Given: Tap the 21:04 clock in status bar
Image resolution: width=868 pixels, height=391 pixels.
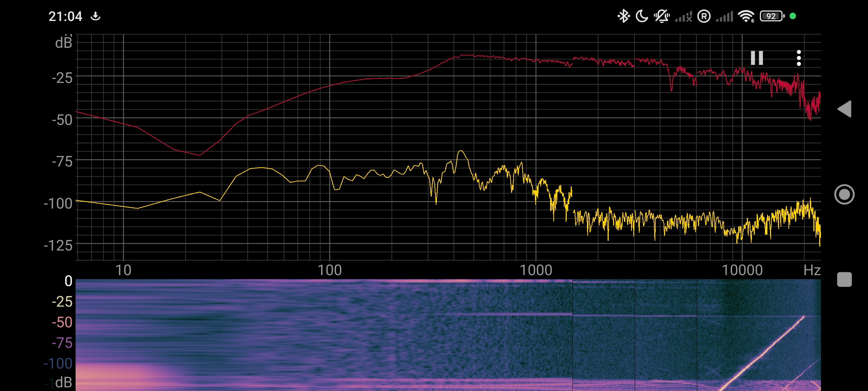Looking at the screenshot, I should click(x=65, y=16).
